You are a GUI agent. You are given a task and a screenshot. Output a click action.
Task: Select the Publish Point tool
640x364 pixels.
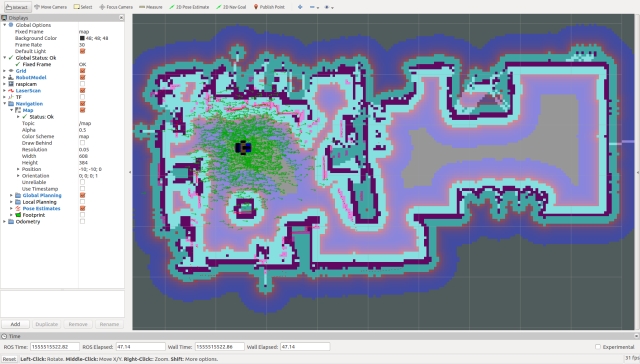[269, 7]
